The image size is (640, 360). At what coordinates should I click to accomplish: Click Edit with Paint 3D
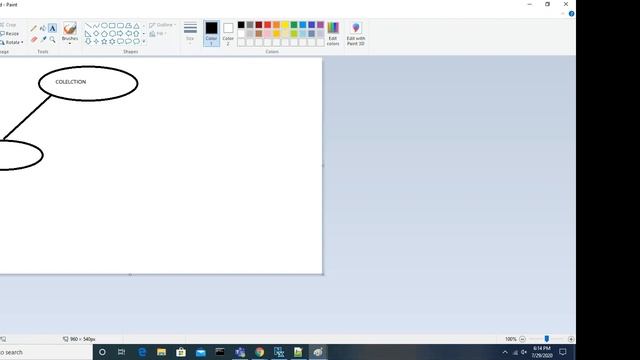[x=356, y=33]
